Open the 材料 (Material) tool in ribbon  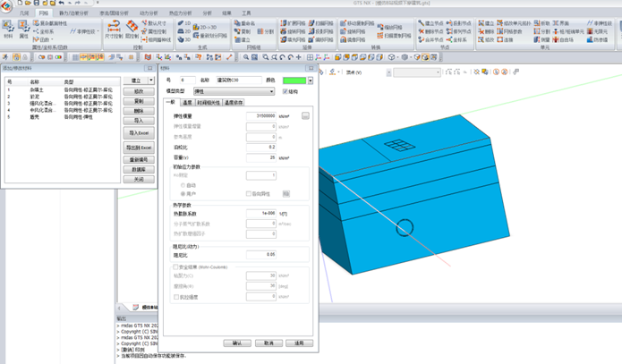tap(8, 30)
